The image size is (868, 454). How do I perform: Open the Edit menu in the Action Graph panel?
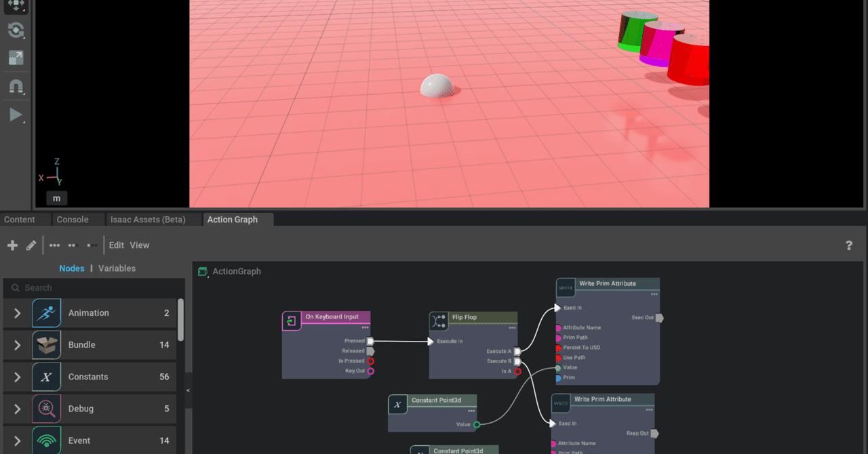click(x=116, y=245)
